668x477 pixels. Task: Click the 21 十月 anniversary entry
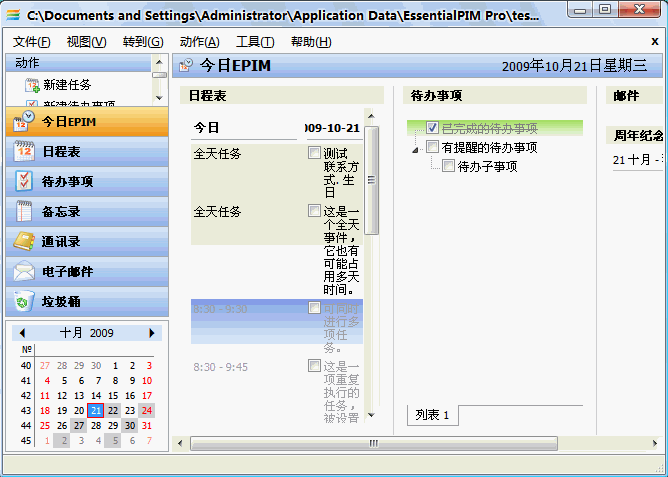click(x=638, y=160)
